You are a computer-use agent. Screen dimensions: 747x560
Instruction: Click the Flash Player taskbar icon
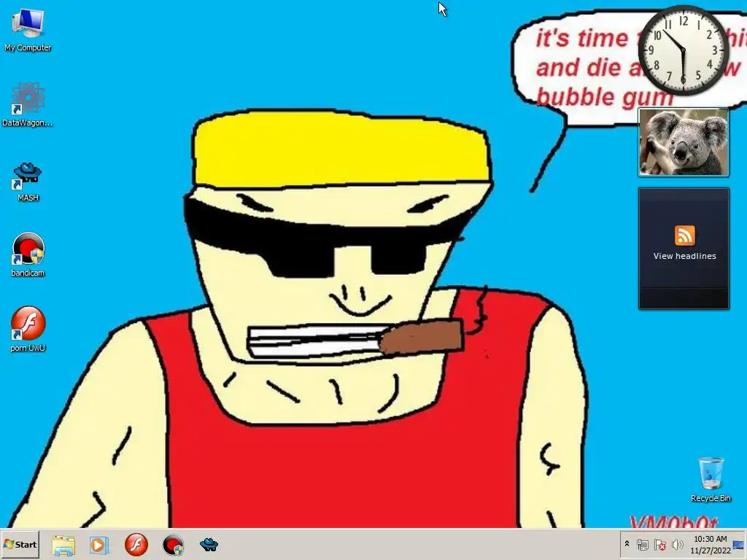pyautogui.click(x=136, y=545)
